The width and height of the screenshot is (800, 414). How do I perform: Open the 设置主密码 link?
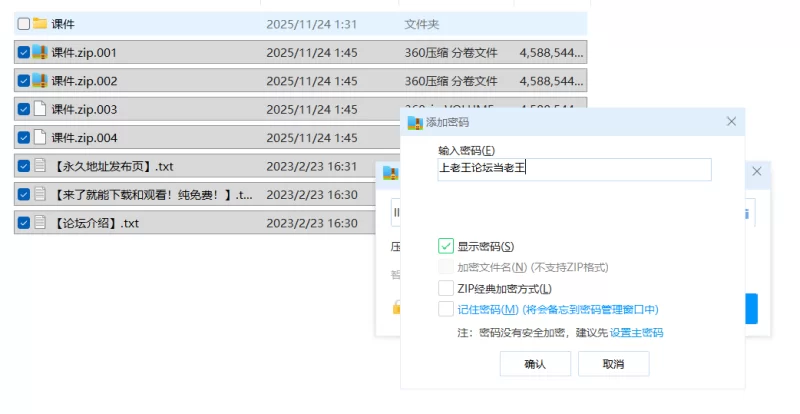(636, 333)
